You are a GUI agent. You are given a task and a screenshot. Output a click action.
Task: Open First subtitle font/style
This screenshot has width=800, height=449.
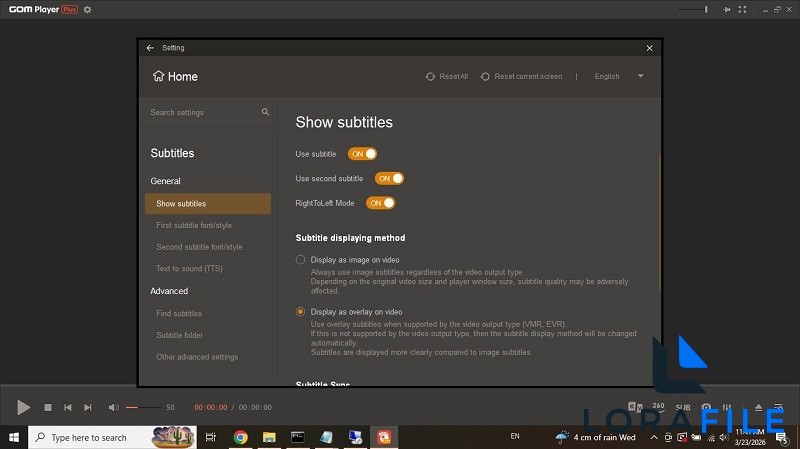194,225
